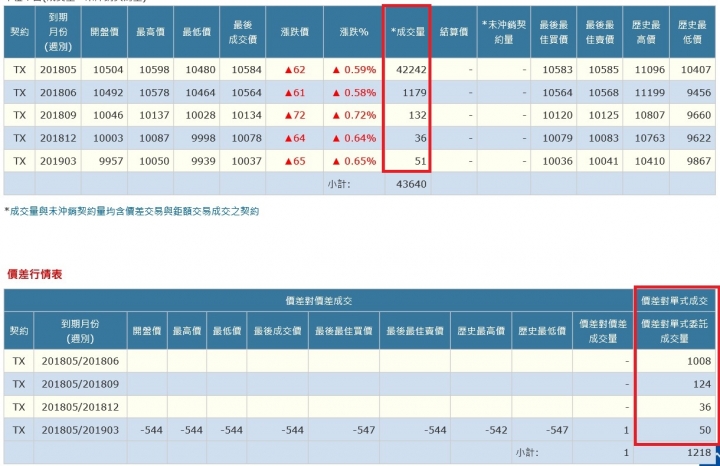Image resolution: width=720 pixels, height=466 pixels.
Task: Click the ▲65 change value
Action: 294,161
